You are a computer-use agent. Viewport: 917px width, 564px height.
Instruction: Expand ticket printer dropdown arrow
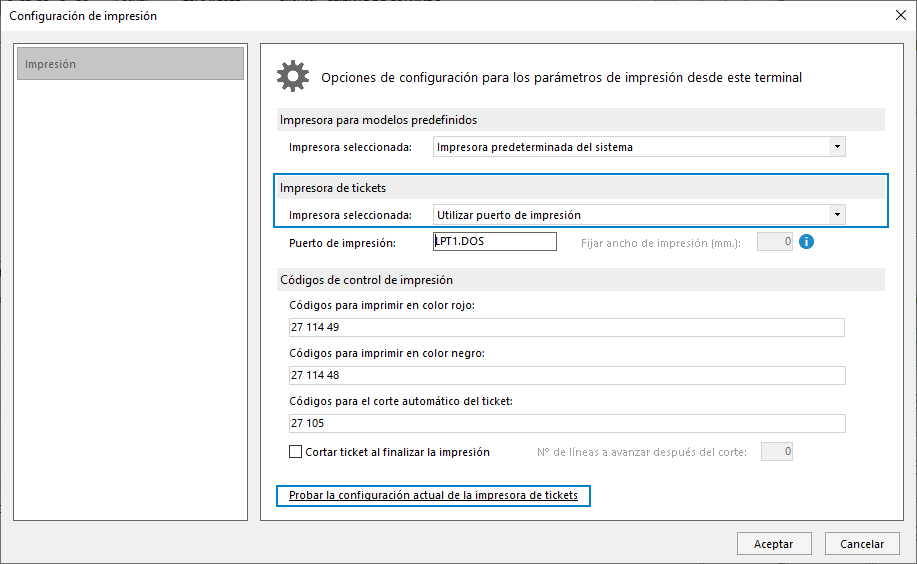click(x=837, y=215)
